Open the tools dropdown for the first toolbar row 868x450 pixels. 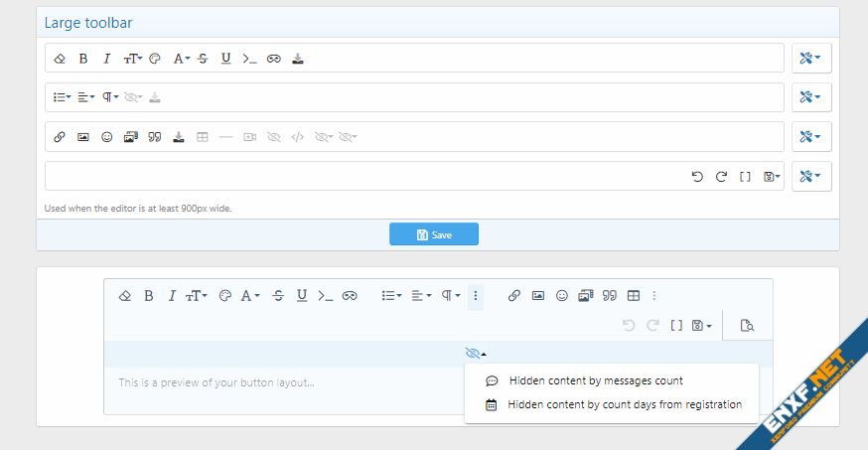[810, 59]
